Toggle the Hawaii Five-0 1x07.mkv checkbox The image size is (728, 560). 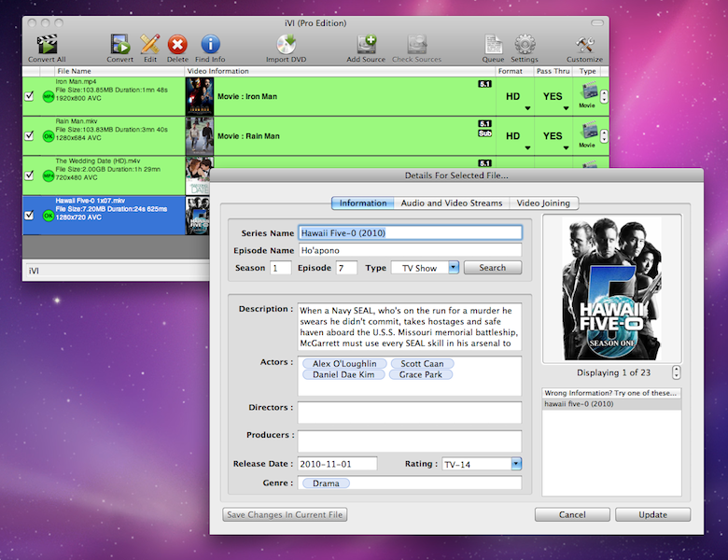[x=29, y=215]
